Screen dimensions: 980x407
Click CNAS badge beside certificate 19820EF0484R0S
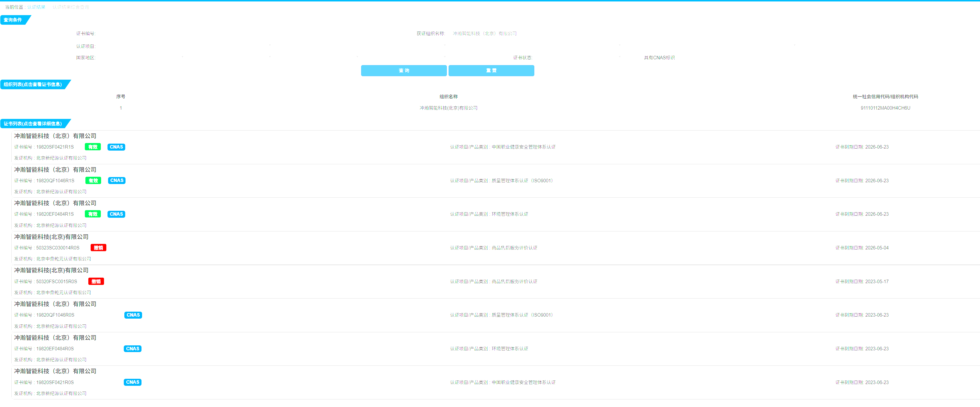click(x=132, y=349)
